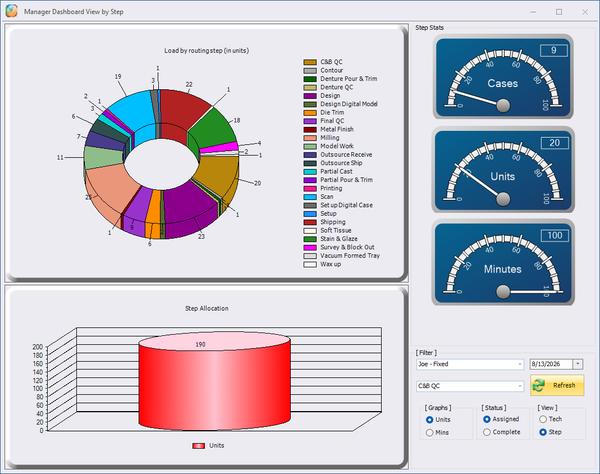Click the Wax up legend text
The width and height of the screenshot is (600, 474).
330,264
